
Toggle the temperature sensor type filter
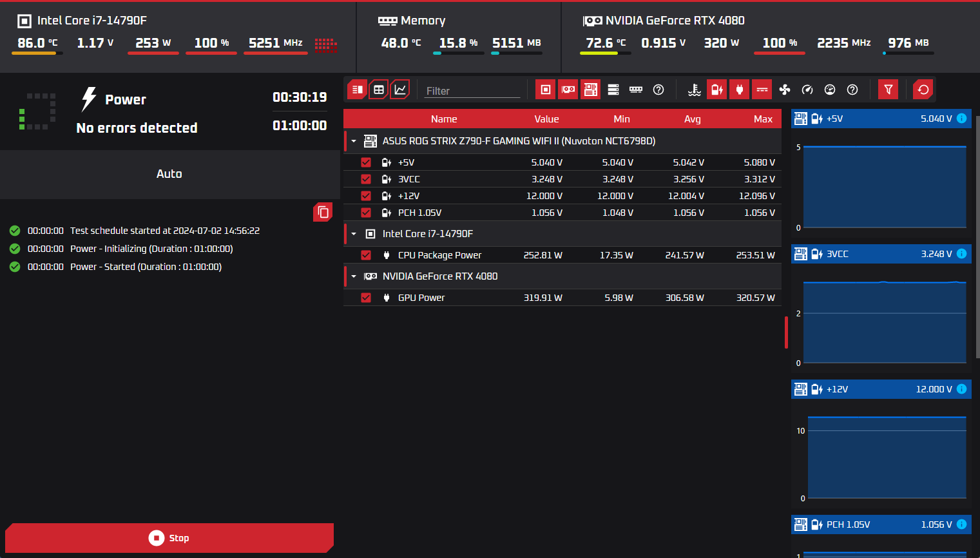coord(694,90)
